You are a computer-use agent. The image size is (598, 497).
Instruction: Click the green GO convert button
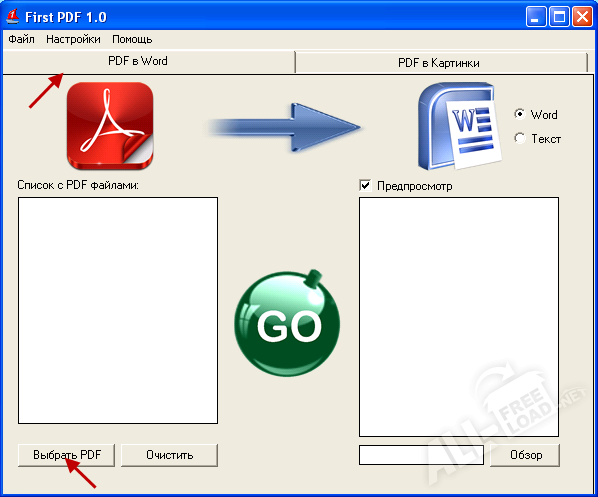287,323
